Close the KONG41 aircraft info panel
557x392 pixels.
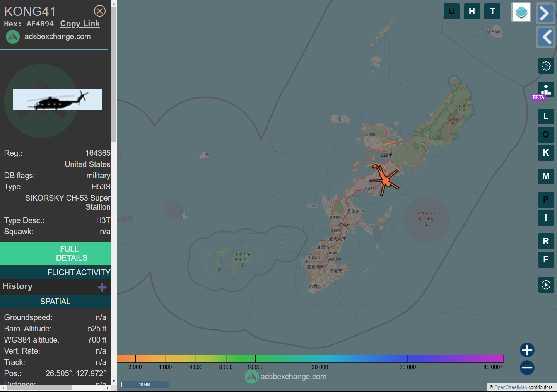point(100,11)
